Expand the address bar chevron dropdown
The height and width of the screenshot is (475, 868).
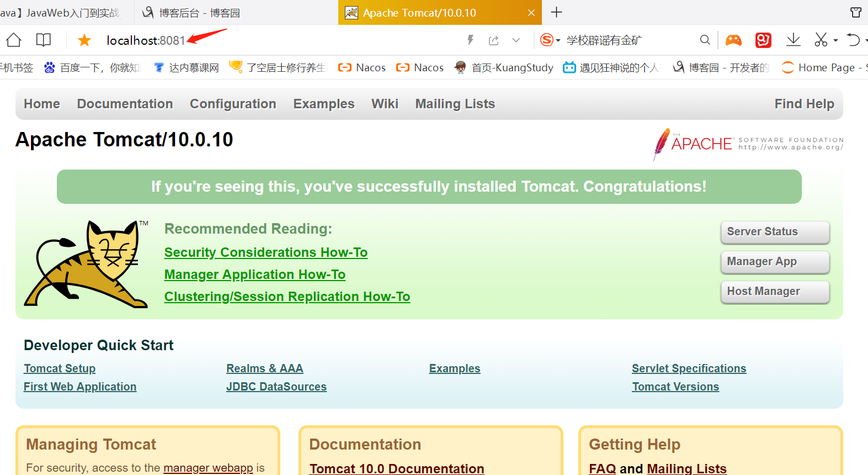[516, 40]
